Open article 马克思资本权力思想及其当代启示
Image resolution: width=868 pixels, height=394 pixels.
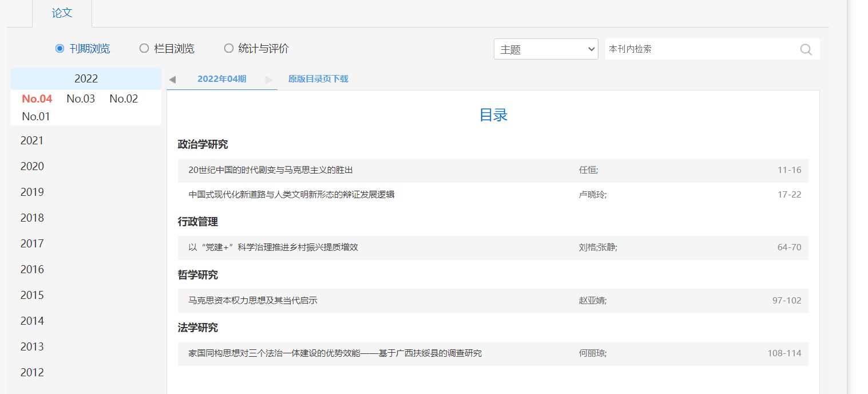pyautogui.click(x=252, y=301)
